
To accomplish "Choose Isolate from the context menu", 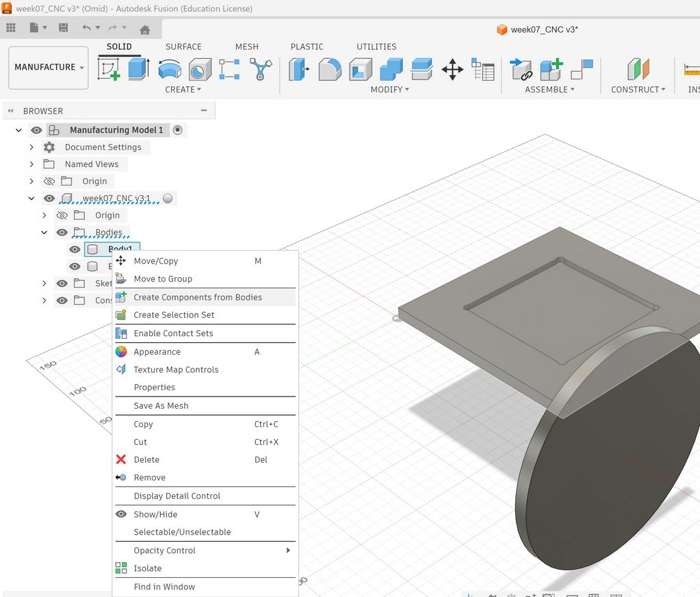I will pyautogui.click(x=146, y=568).
